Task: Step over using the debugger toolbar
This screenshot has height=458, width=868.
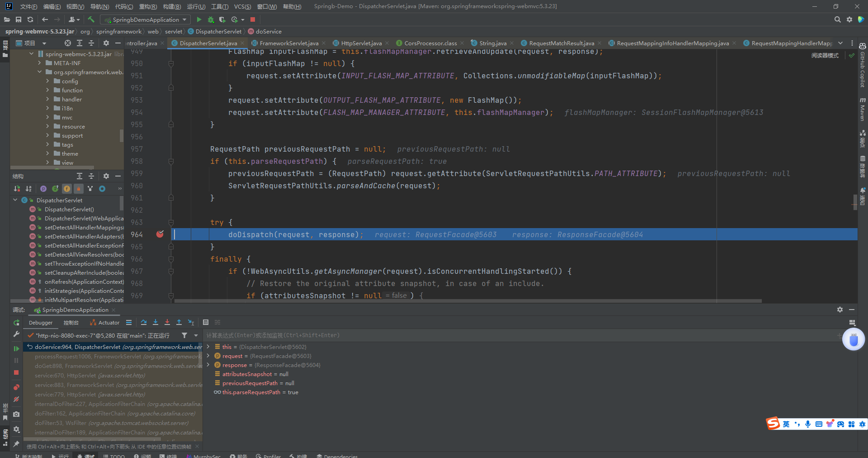Action: coord(144,322)
